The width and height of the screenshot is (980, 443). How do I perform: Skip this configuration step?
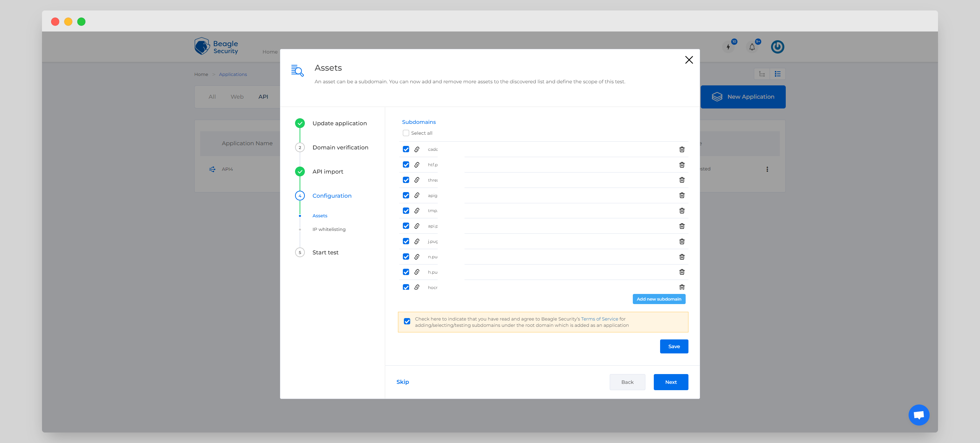(402, 382)
